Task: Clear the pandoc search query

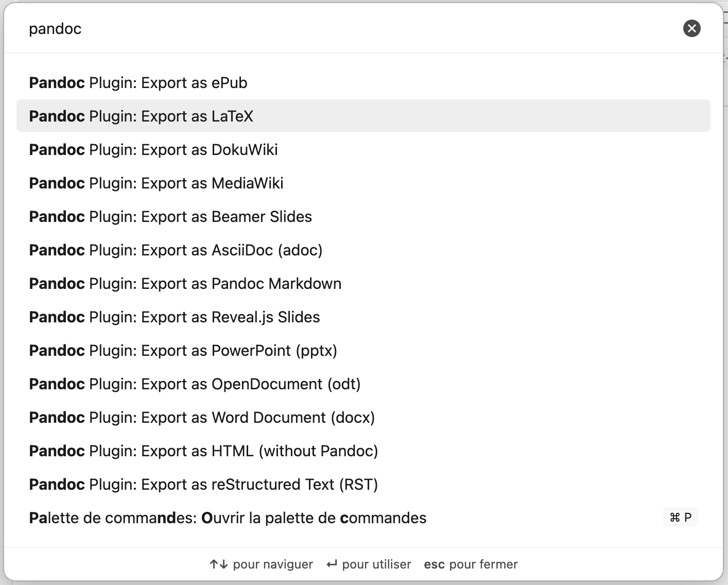Action: point(691,28)
